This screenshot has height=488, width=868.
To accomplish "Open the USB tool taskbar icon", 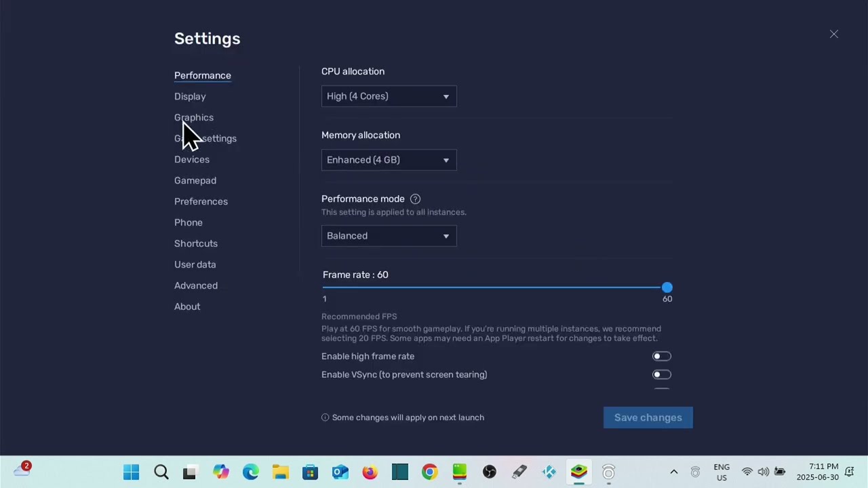I will pos(519,472).
